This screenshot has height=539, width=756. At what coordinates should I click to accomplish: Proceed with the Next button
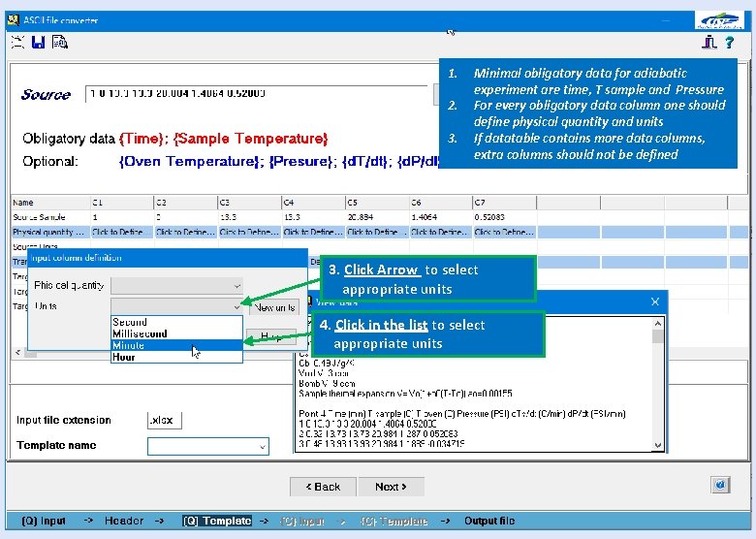(x=391, y=487)
